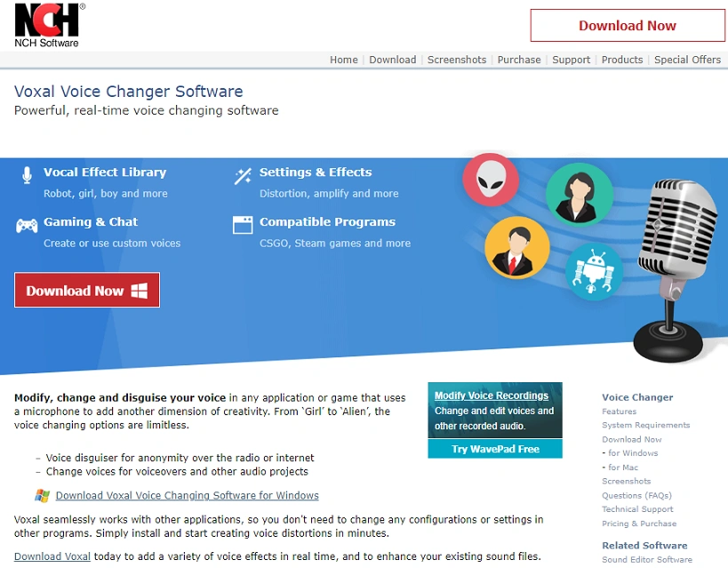
Task: Click the sidebar Download Now link
Action: pos(631,439)
